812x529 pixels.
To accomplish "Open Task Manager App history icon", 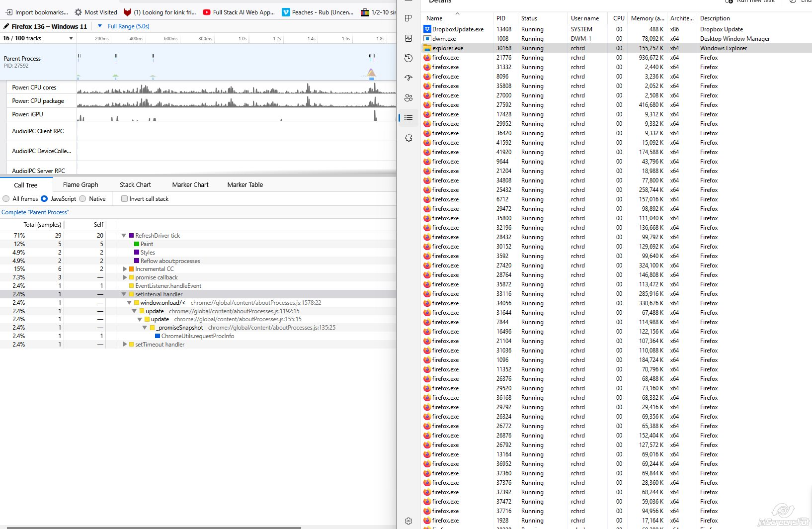I will tap(408, 58).
